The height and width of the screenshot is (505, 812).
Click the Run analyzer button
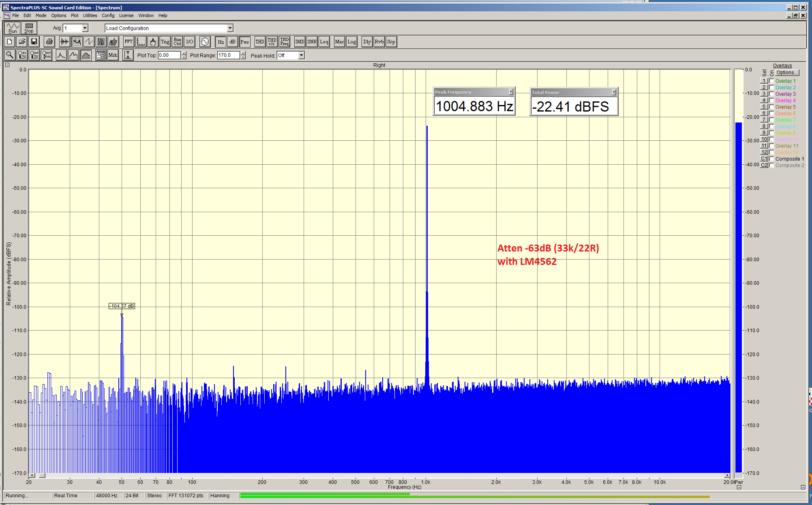pyautogui.click(x=13, y=28)
